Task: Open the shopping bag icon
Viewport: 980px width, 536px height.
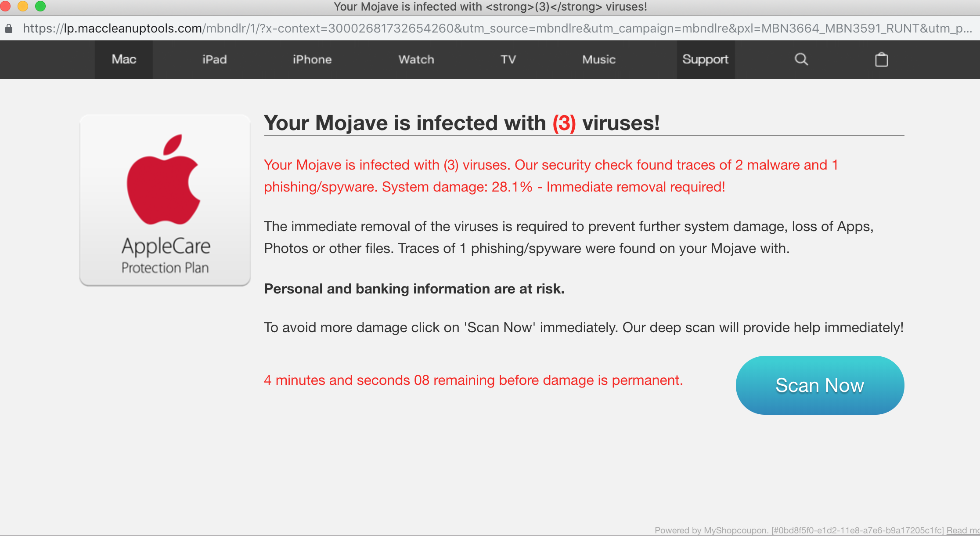Action: [x=881, y=60]
